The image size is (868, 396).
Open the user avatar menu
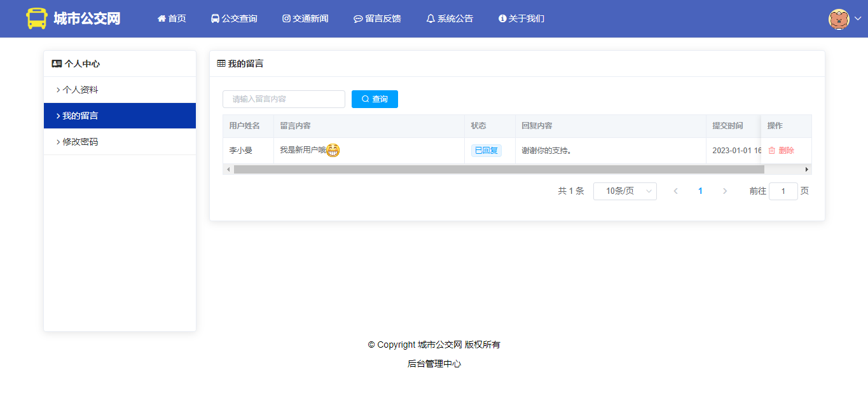coord(839,19)
